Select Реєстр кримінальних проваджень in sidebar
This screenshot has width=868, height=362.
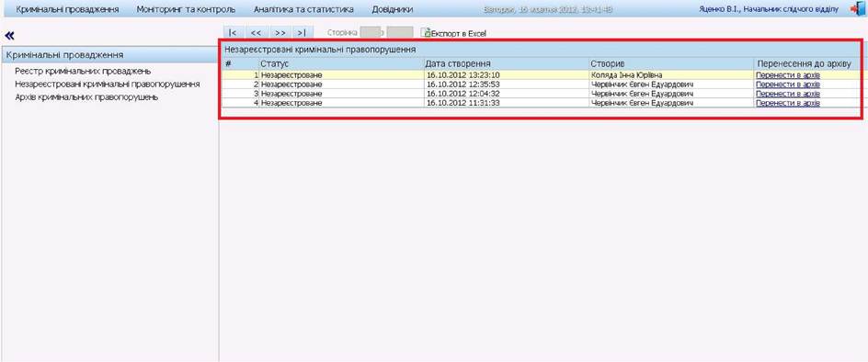tap(83, 72)
